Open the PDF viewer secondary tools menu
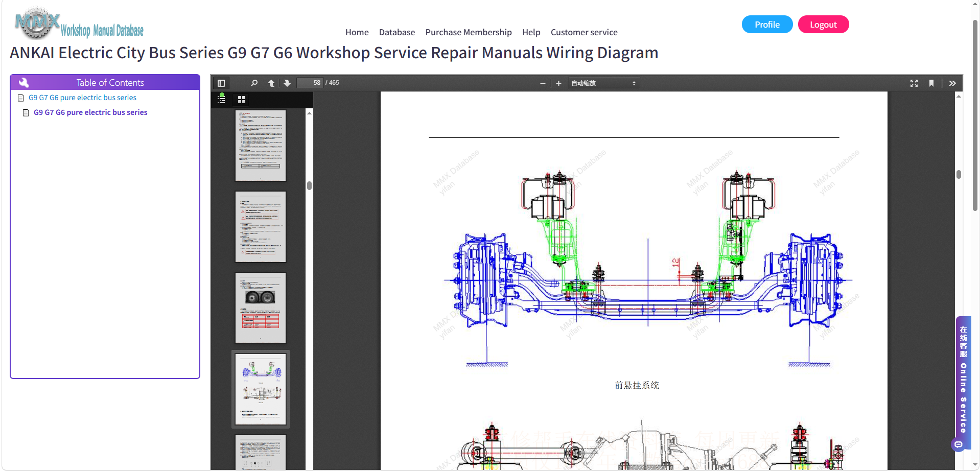Viewport: 980px width, 472px height. [952, 83]
